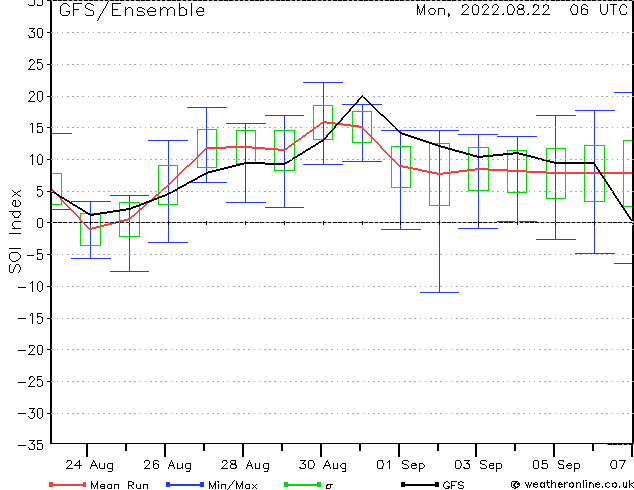Click the y-axis value '−10'
This screenshot has width=634, height=490.
30,287
